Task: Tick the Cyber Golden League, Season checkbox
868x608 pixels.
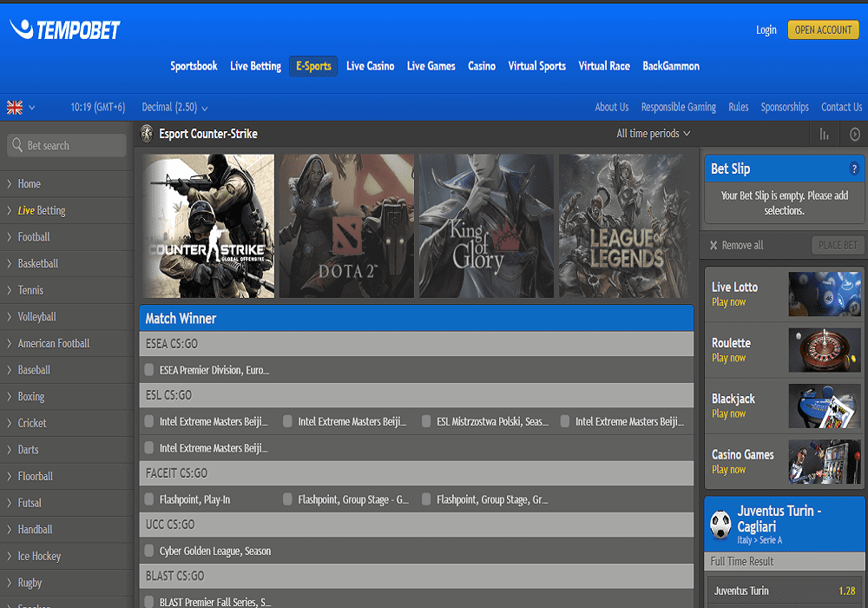Action: coord(149,551)
